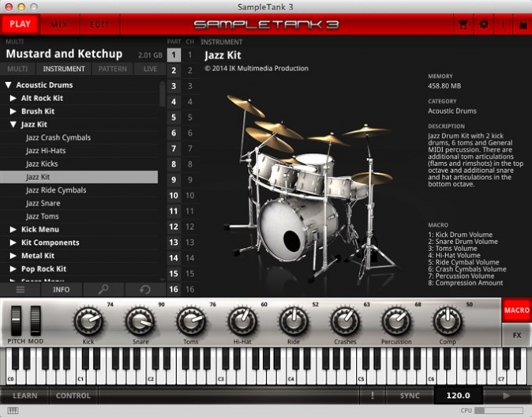Load Jazz Snare instrument

click(79, 203)
